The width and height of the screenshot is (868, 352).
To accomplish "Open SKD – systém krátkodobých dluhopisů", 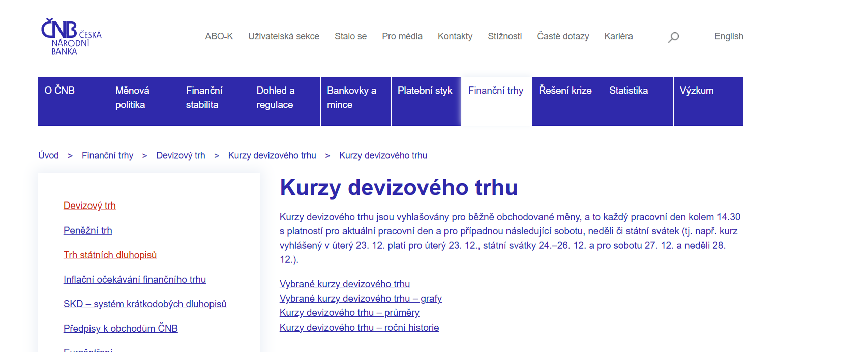I will tap(145, 304).
